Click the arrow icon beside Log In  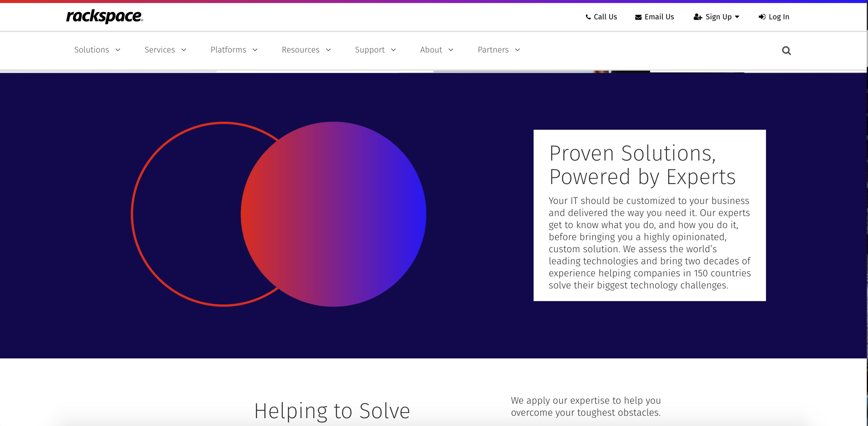click(762, 16)
